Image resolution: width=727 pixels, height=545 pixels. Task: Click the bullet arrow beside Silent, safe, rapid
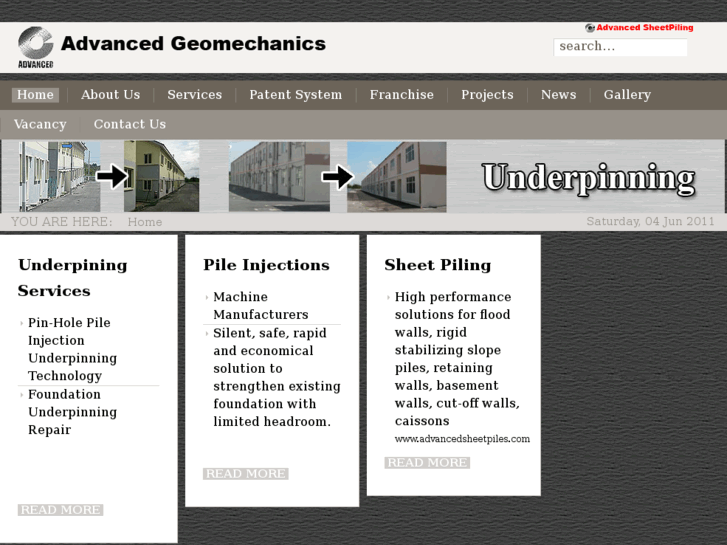(207, 334)
